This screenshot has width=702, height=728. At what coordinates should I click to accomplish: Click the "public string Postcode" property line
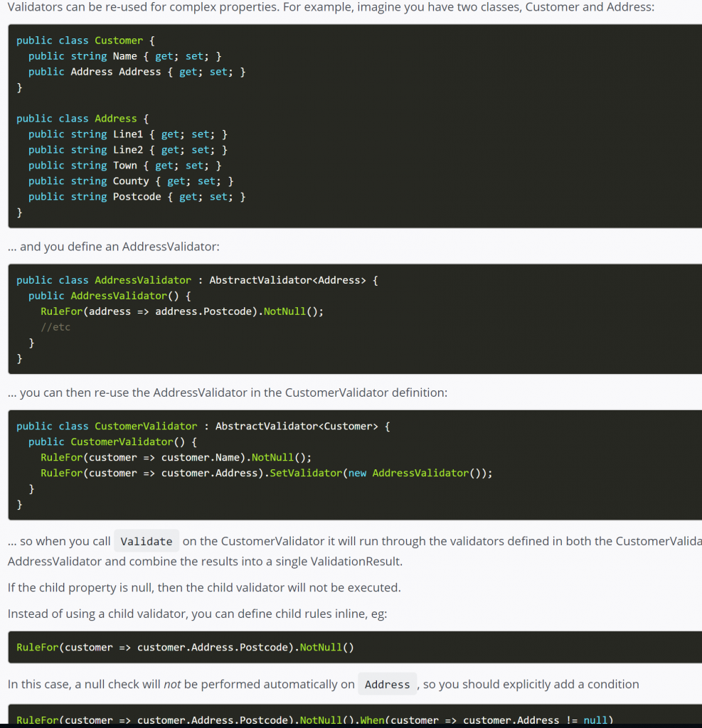tap(137, 197)
